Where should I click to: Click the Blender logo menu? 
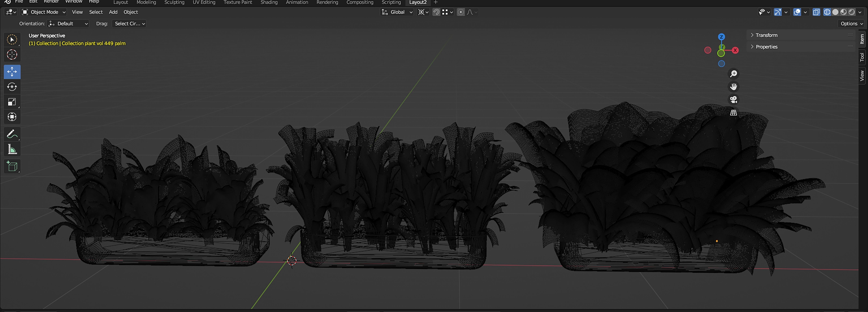pos(7,2)
